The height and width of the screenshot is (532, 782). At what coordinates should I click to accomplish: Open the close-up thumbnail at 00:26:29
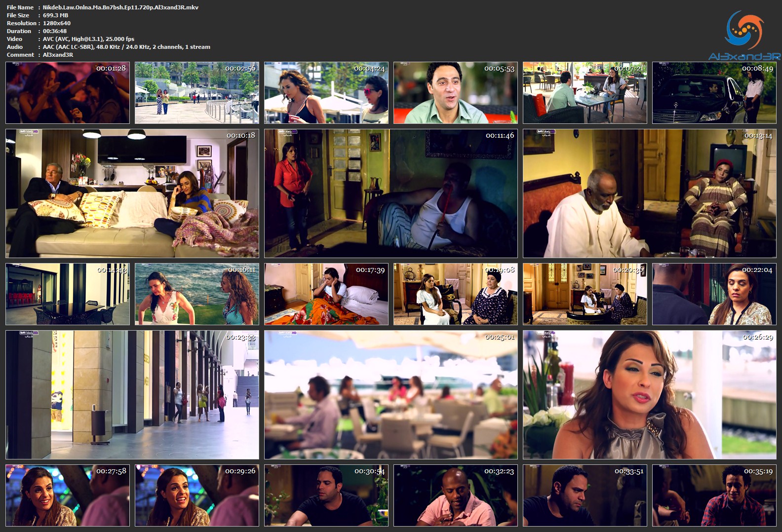coord(649,395)
